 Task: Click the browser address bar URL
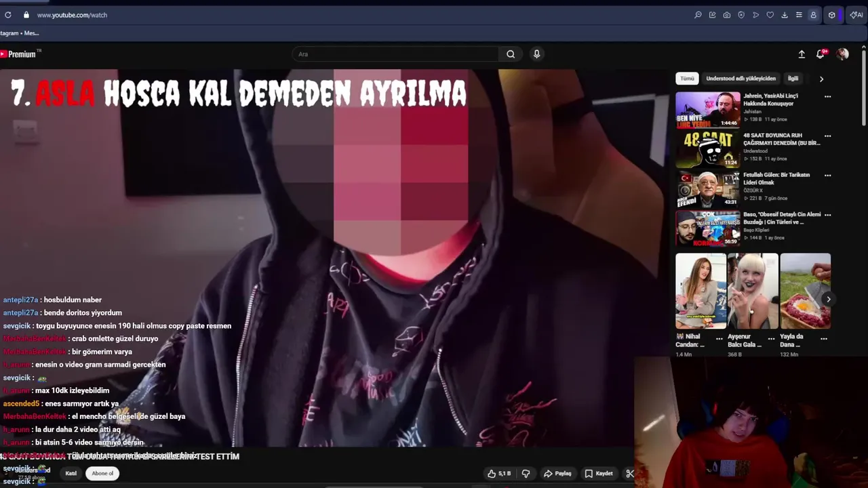pyautogui.click(x=72, y=15)
